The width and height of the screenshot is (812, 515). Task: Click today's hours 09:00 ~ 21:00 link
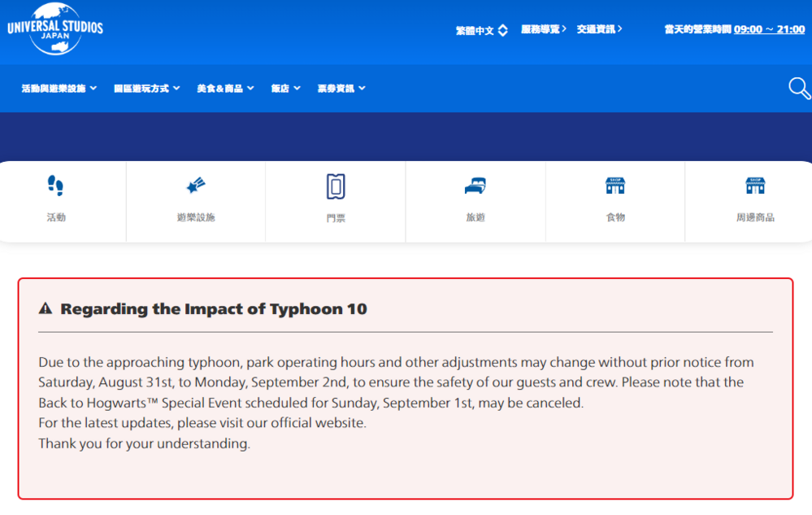[x=769, y=29]
